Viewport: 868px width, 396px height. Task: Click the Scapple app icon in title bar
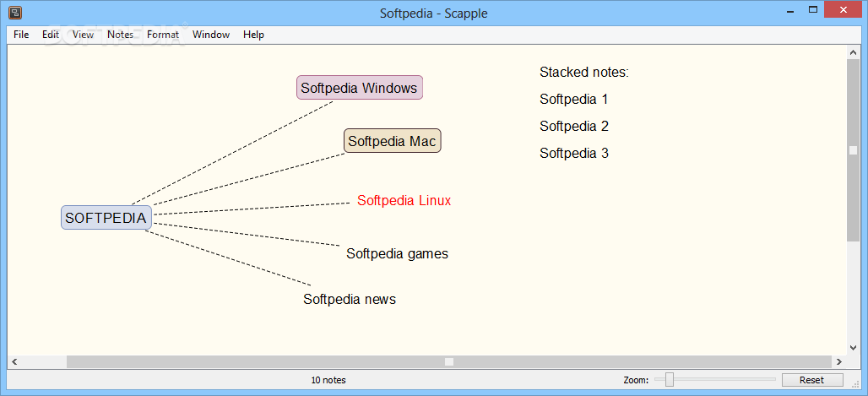[x=15, y=12]
